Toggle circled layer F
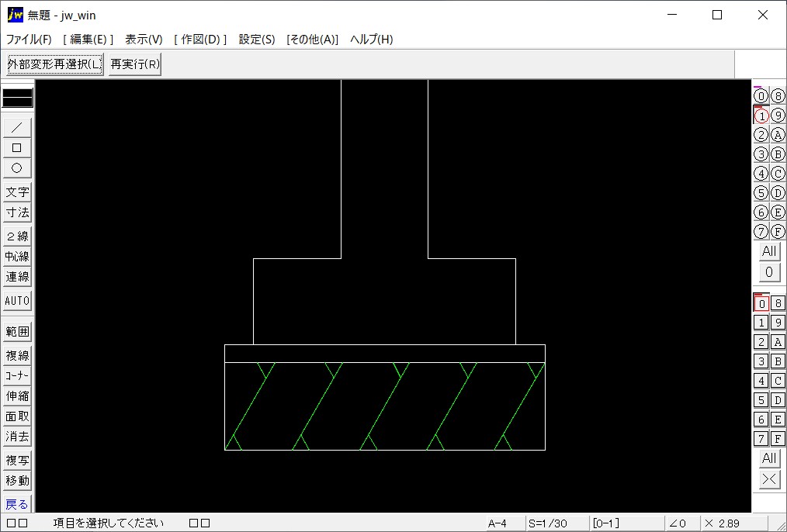This screenshot has height=532, width=787. (778, 231)
